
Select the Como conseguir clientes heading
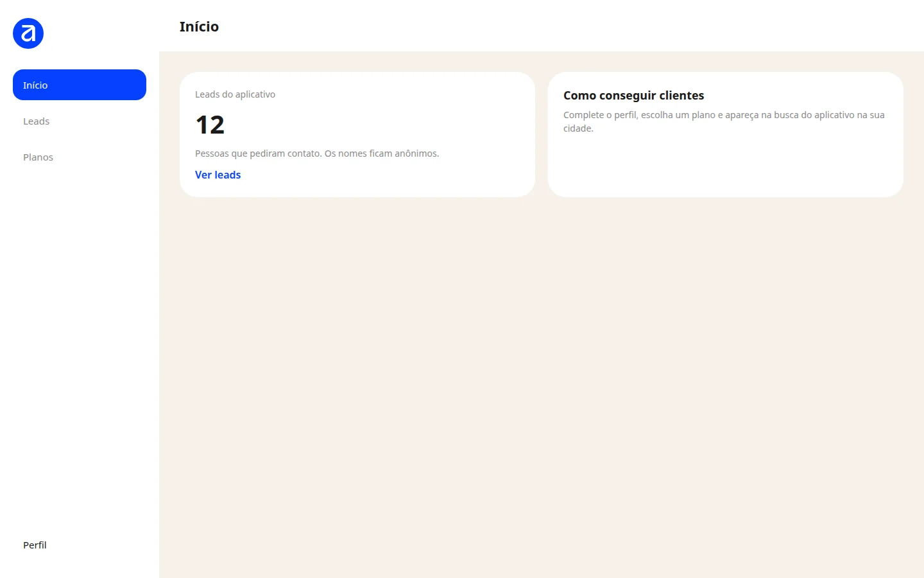(633, 96)
